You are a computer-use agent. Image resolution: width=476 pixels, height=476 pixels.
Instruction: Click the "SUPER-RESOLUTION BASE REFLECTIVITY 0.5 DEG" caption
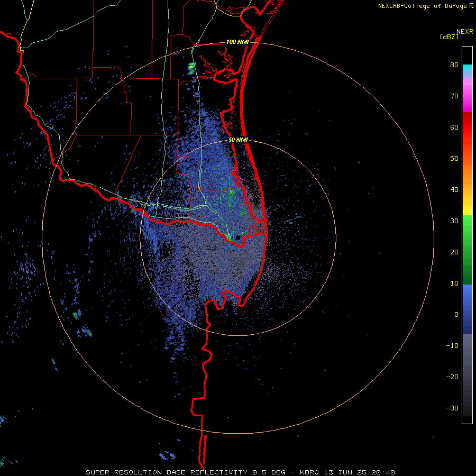(186, 472)
